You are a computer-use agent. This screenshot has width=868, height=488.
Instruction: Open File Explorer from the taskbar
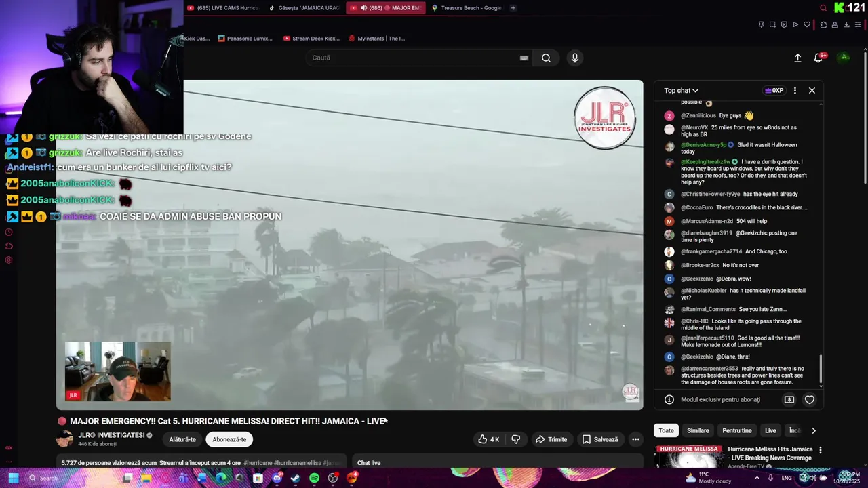(146, 478)
